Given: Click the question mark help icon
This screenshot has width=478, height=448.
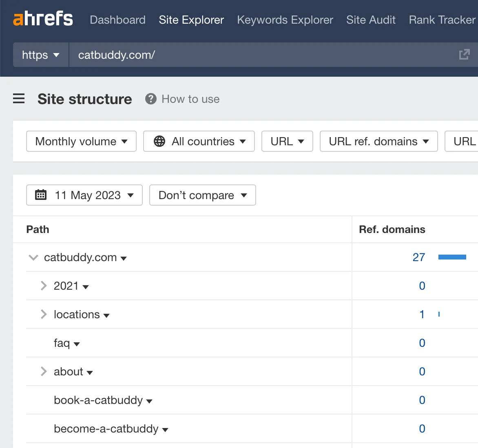Looking at the screenshot, I should coord(150,99).
